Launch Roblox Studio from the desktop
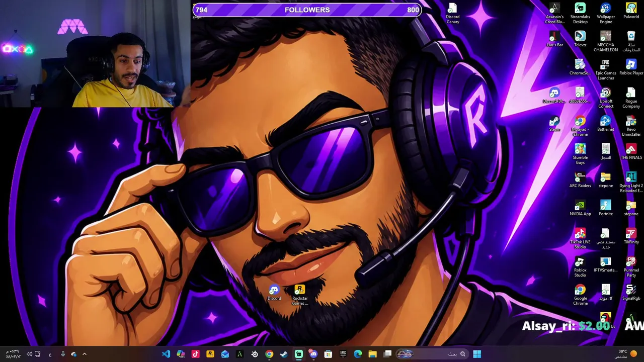 [580, 267]
